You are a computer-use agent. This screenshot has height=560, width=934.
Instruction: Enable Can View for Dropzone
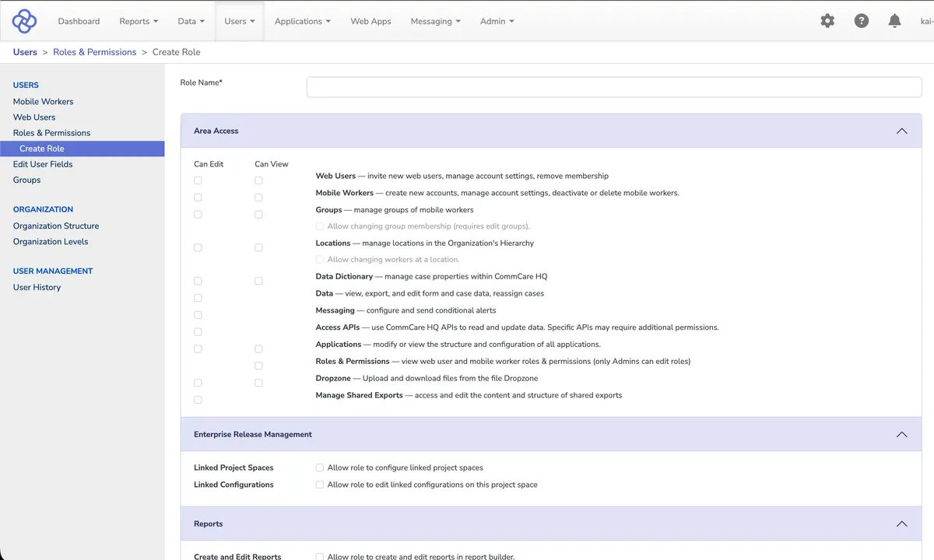coord(258,383)
